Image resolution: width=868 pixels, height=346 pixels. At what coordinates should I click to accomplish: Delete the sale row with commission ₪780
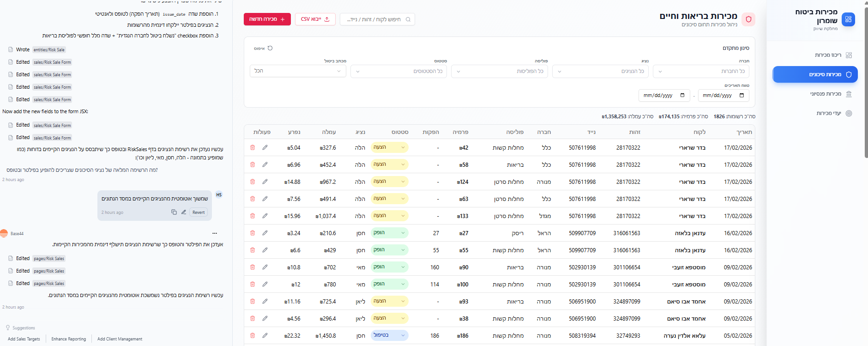point(253,284)
